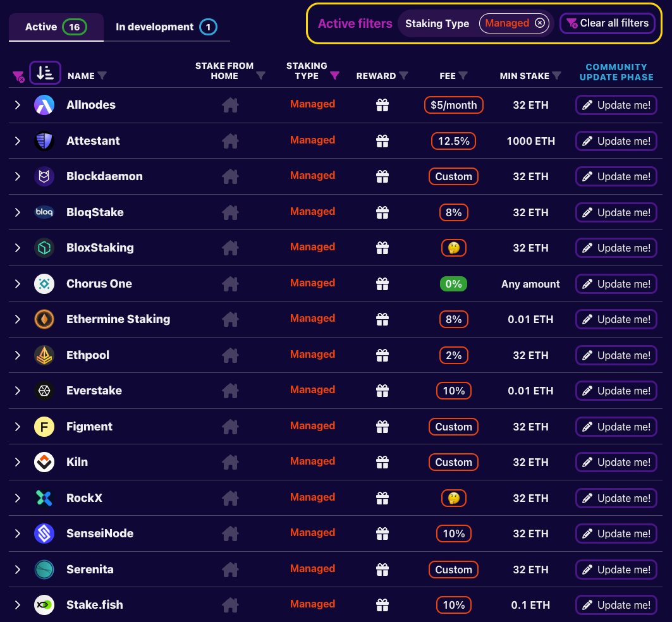The height and width of the screenshot is (622, 672).
Task: Remove the Managed filter chip
Action: 540,23
